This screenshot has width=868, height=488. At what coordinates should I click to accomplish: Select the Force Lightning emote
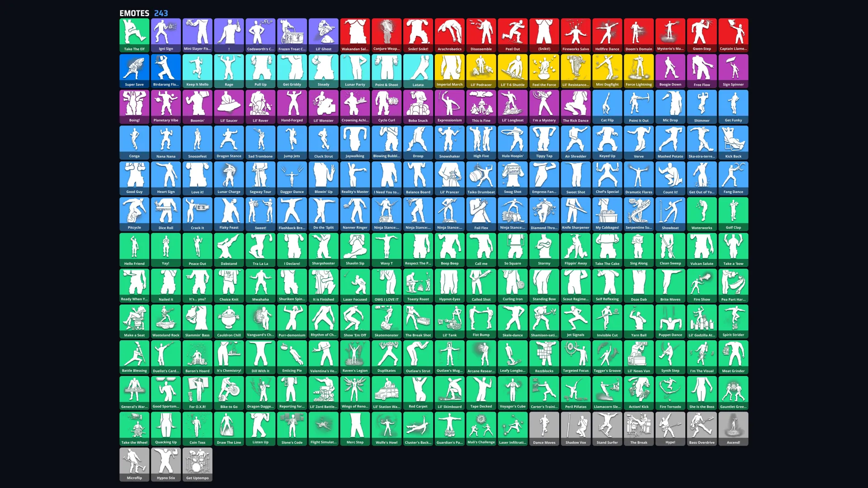pyautogui.click(x=639, y=71)
